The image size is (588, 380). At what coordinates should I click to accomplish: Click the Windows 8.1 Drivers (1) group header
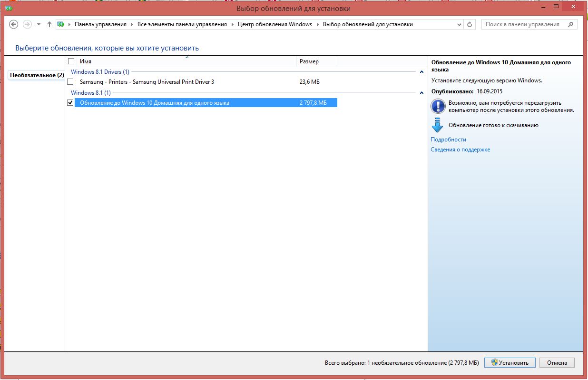(100, 72)
